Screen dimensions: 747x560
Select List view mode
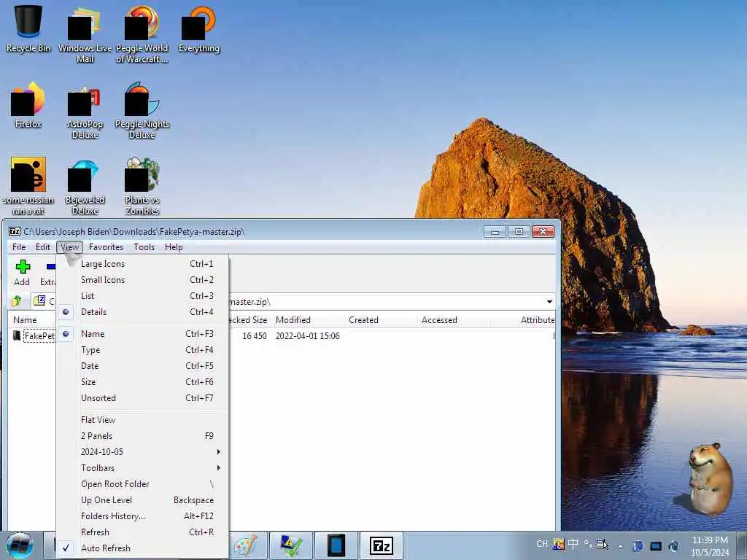point(143,296)
